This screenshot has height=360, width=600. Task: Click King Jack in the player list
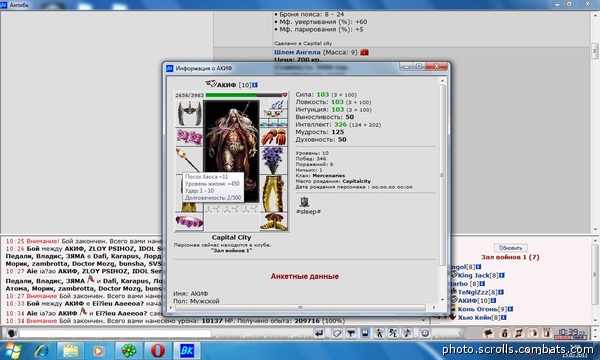pos(473,275)
